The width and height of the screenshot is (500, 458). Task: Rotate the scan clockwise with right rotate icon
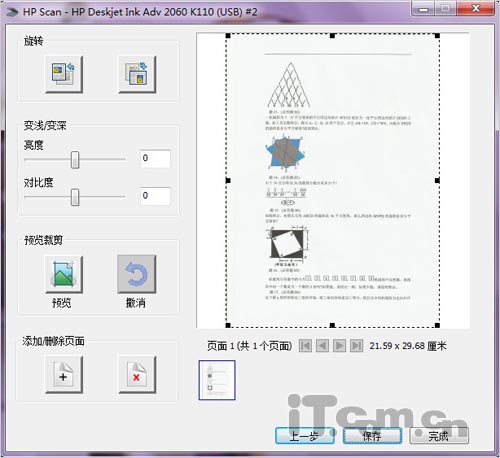pos(137,74)
